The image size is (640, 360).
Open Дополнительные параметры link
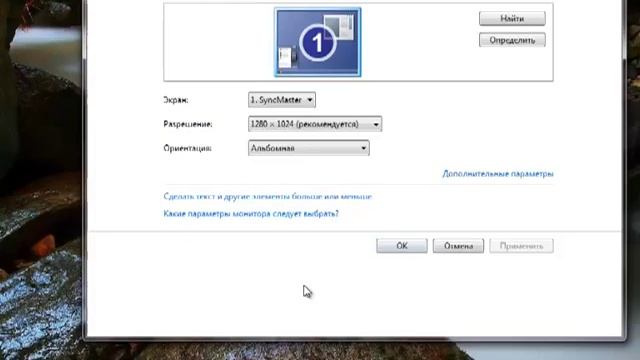(x=498, y=173)
